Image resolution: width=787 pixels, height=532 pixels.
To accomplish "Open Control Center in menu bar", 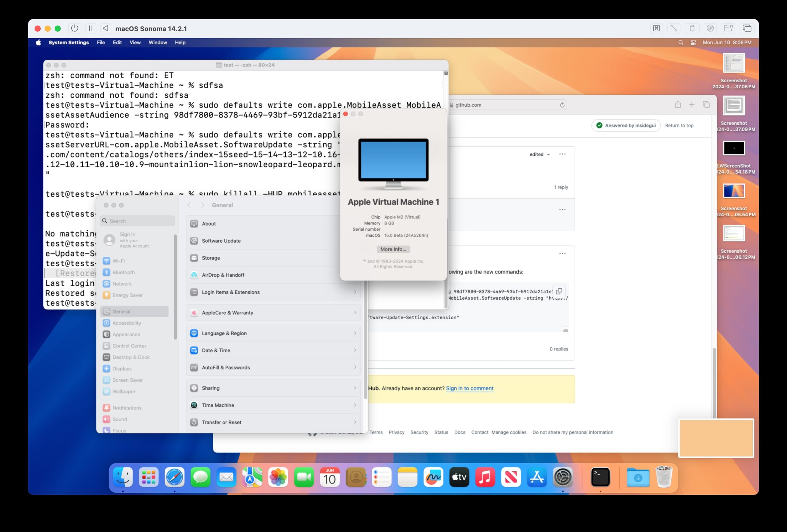I will [693, 43].
